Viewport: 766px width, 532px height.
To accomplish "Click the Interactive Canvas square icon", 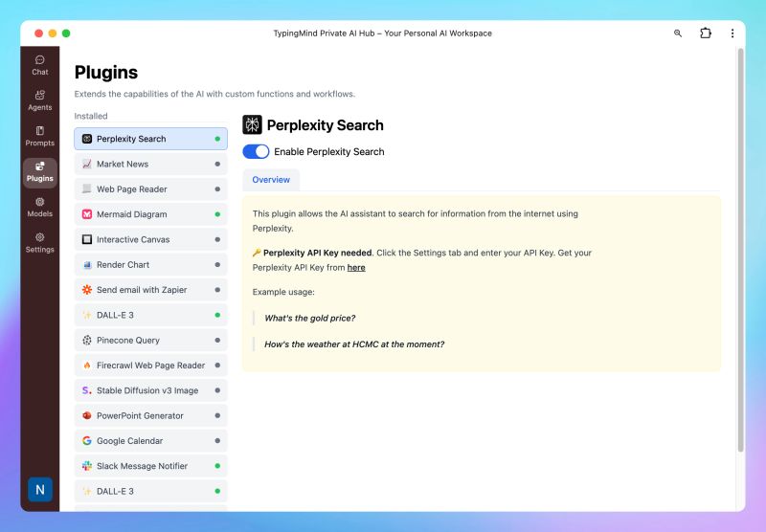I will [87, 239].
